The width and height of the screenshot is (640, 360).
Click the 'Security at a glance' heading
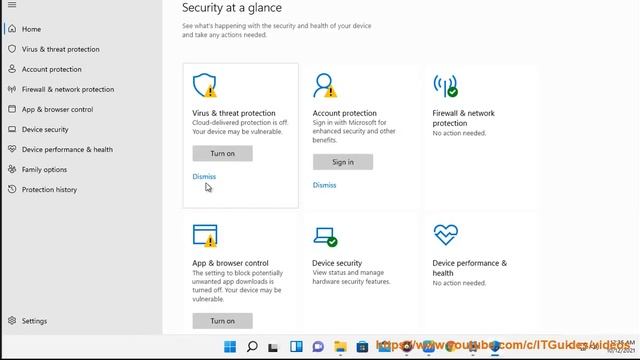point(232,8)
